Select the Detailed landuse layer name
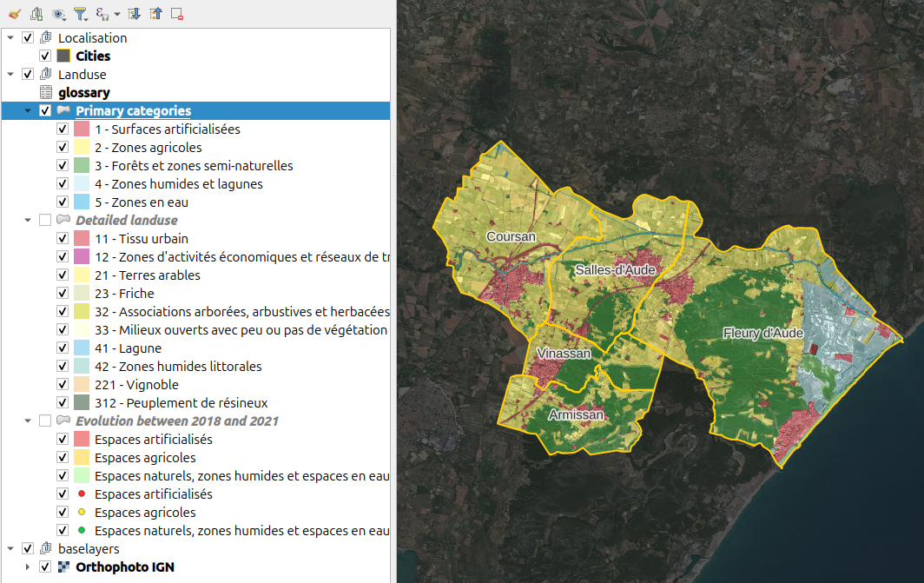The width and height of the screenshot is (924, 583). coord(127,220)
